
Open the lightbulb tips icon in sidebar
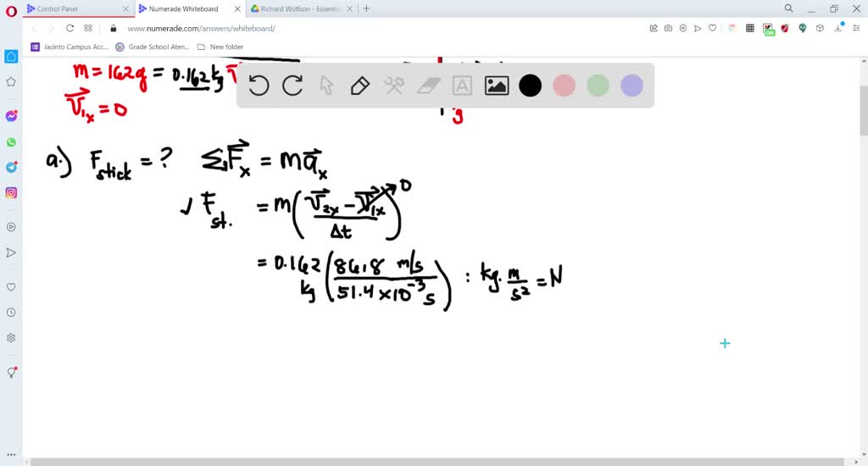(x=11, y=373)
